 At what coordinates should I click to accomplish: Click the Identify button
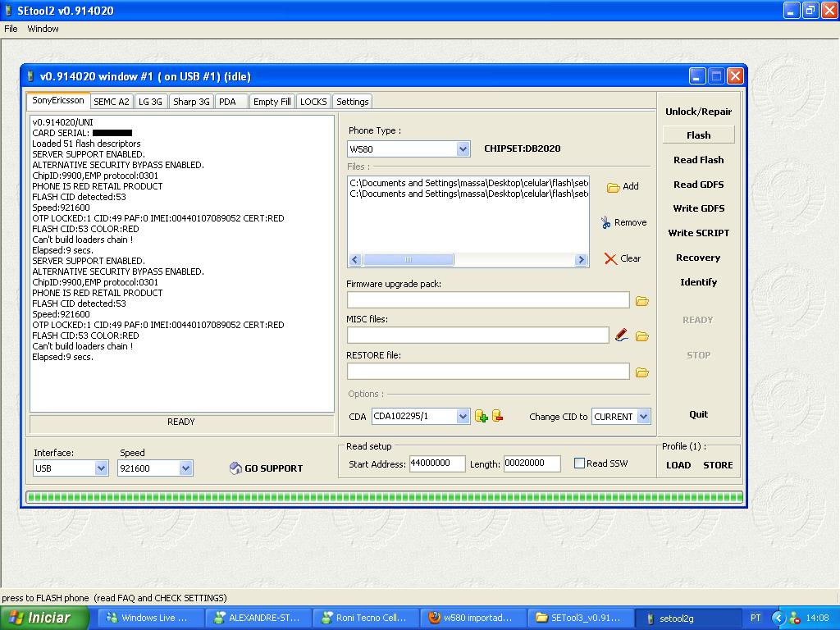(699, 282)
